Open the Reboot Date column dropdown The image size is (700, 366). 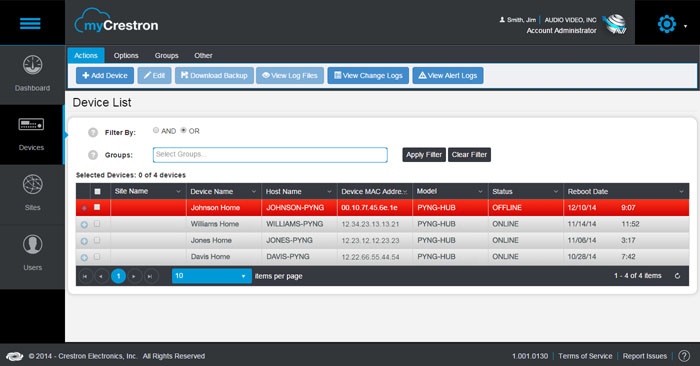point(681,191)
